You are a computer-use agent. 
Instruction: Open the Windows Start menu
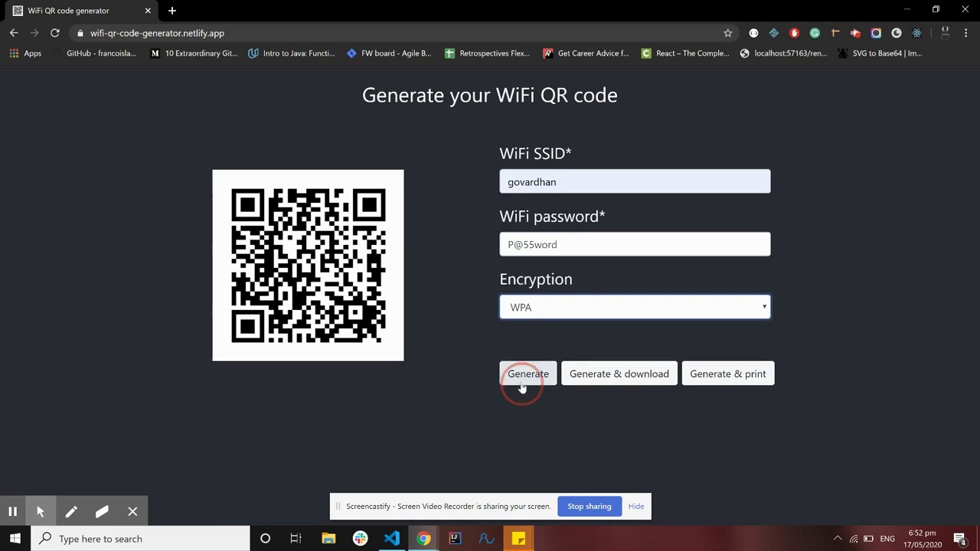tap(15, 539)
